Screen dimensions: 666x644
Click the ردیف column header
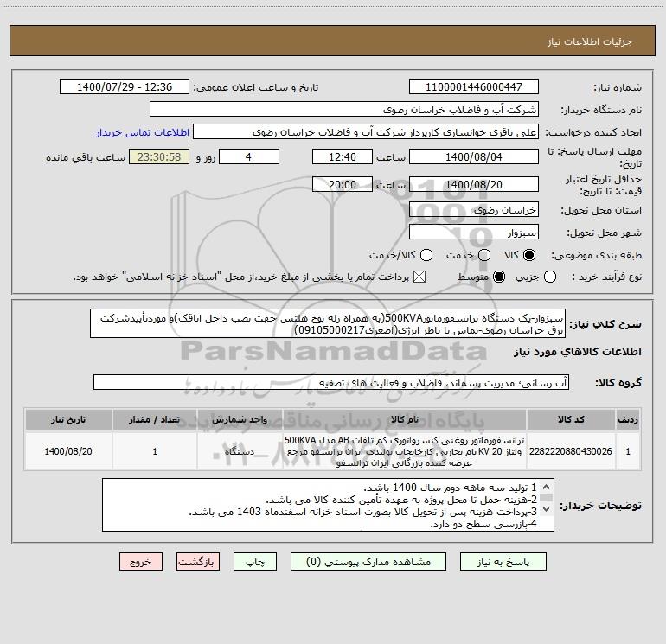pos(628,420)
